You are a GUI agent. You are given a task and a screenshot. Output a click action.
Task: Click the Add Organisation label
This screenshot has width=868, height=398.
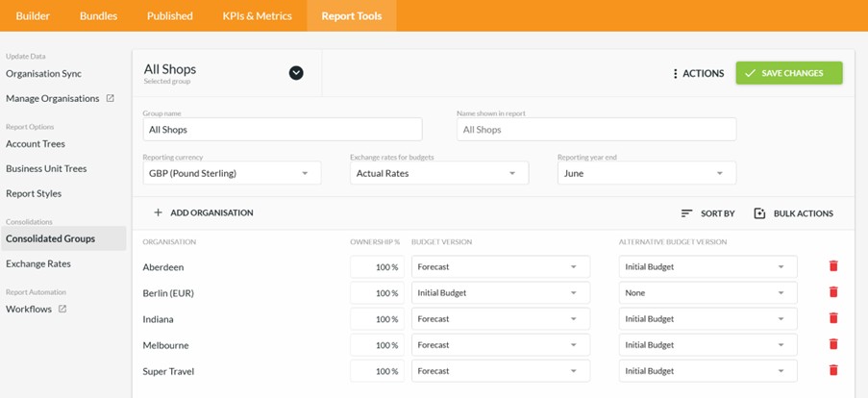(x=211, y=212)
